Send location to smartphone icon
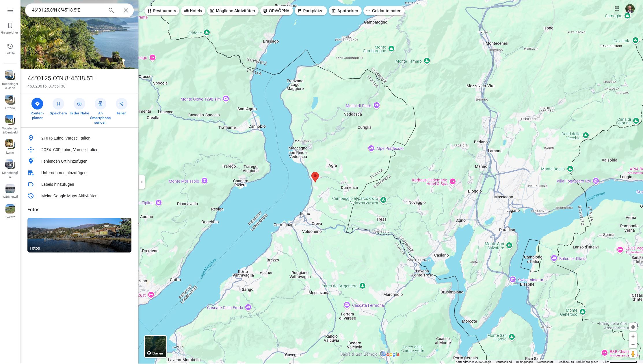The width and height of the screenshot is (643, 364). pos(100,104)
